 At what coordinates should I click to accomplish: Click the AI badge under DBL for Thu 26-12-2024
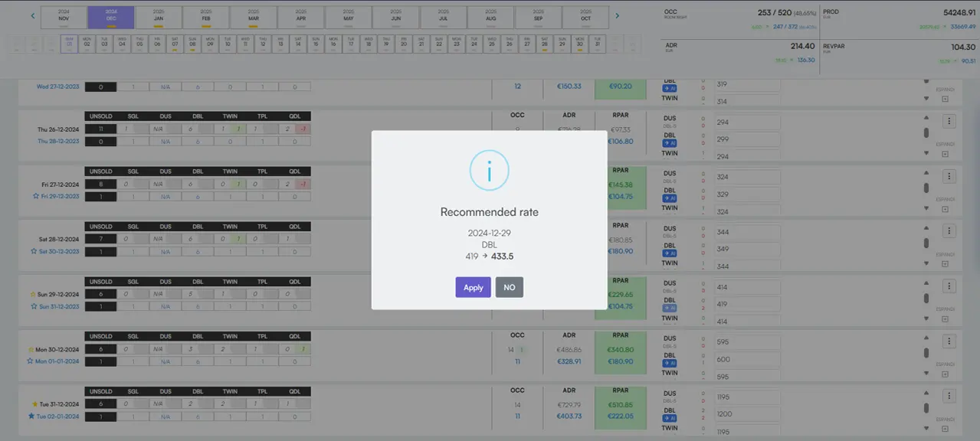(x=670, y=143)
